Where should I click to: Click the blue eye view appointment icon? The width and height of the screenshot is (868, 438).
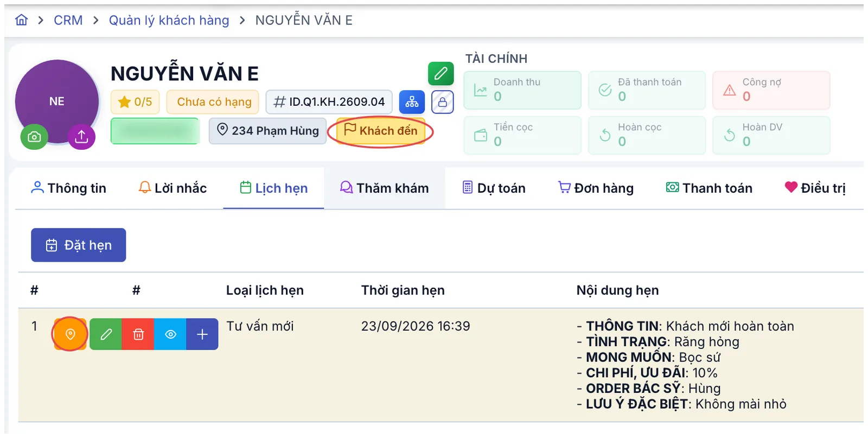tap(170, 334)
